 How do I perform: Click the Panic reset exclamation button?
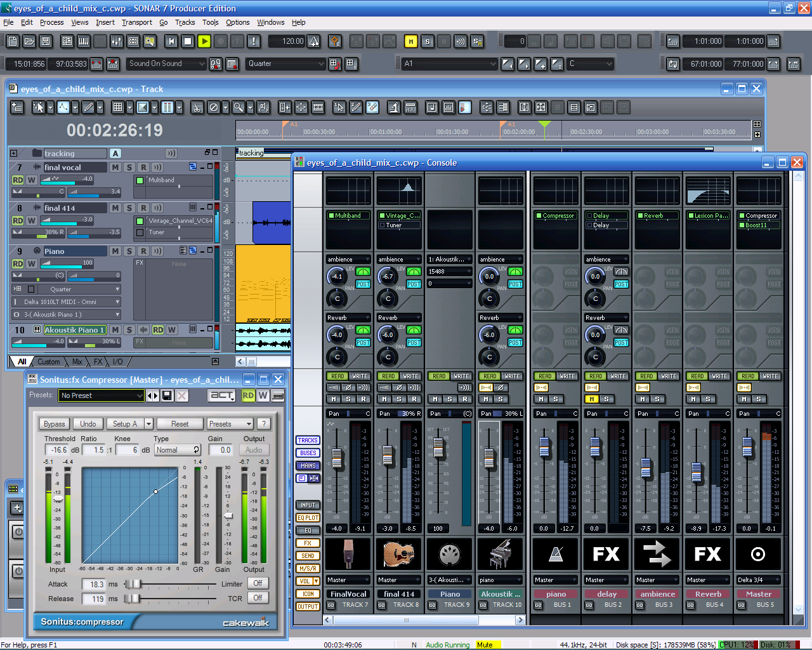(254, 41)
